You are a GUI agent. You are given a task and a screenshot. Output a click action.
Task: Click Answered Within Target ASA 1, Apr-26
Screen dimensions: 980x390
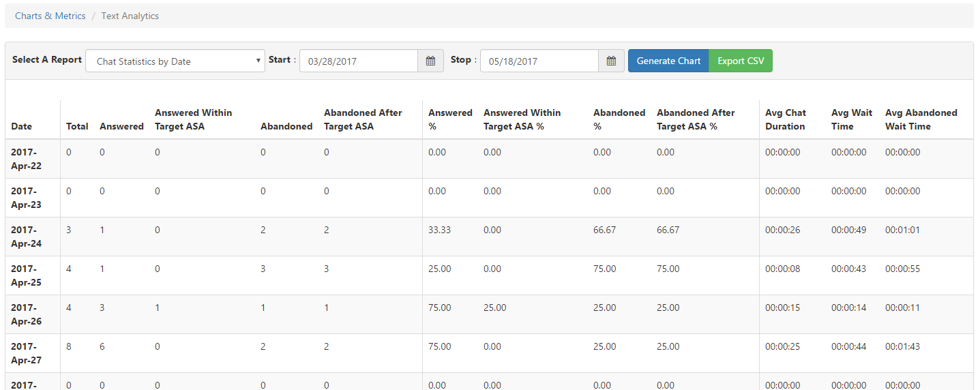(158, 307)
